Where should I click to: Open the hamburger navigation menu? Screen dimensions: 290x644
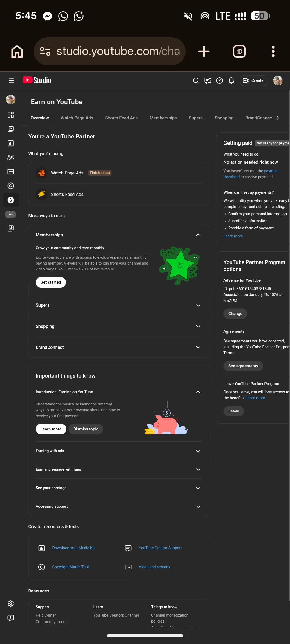point(11,80)
